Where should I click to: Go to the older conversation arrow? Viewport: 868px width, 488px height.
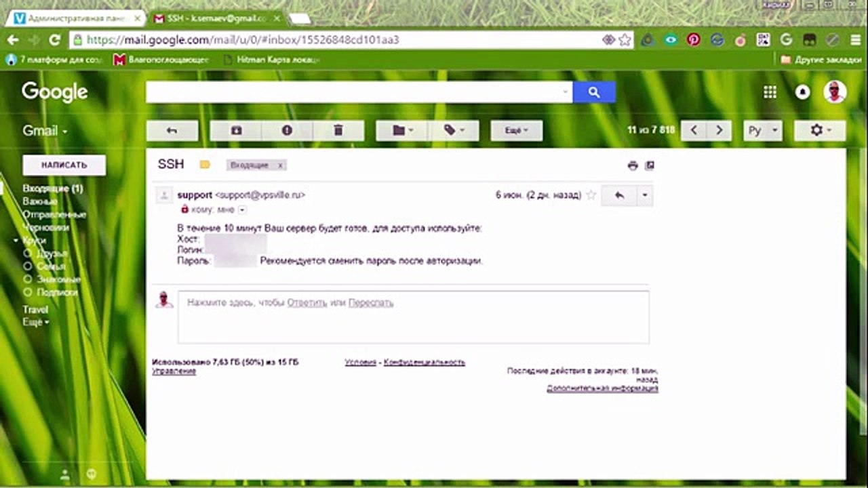[x=719, y=131]
